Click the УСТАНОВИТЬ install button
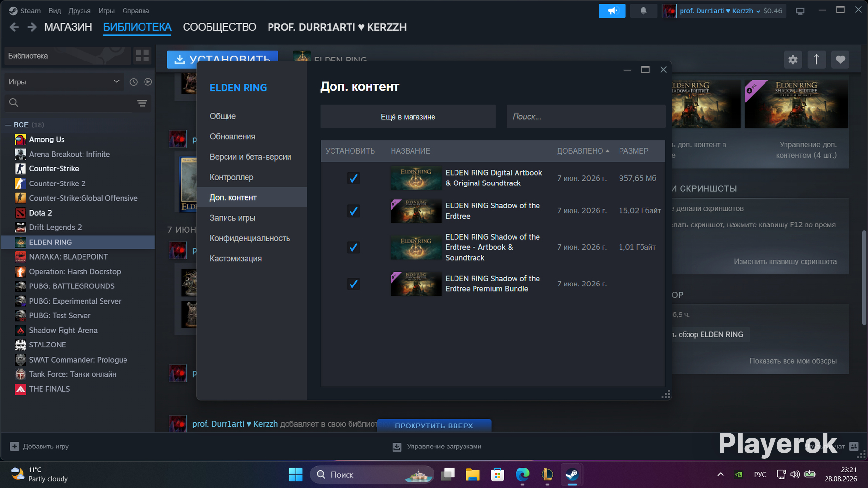This screenshot has width=868, height=488. [223, 60]
